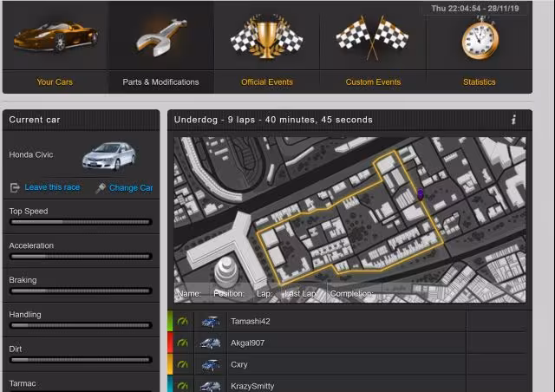The height and width of the screenshot is (392, 555).
Task: Click speedometer icon in KrazySmitty row
Action: point(183,386)
